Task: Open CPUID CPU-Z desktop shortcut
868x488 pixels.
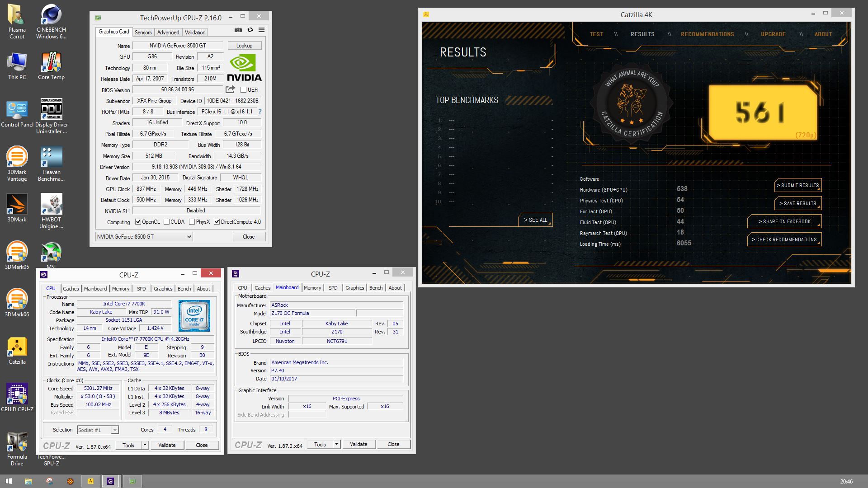Action: point(17,398)
